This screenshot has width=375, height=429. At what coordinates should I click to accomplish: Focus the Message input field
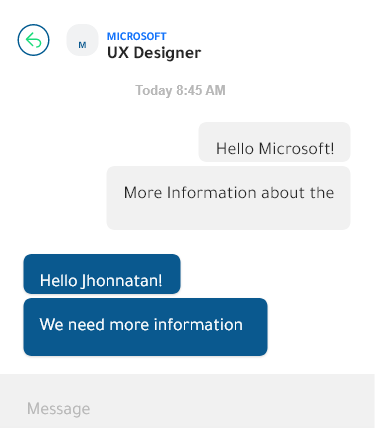[x=187, y=401]
